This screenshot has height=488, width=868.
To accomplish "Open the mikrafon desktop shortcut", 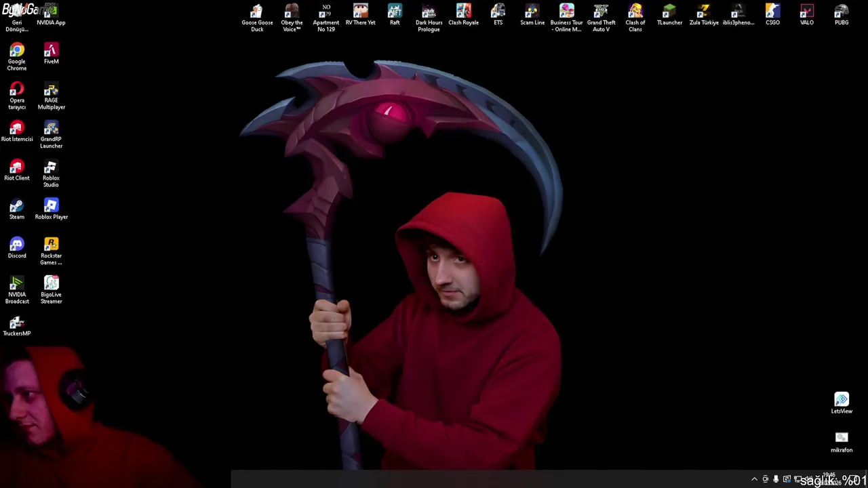I will click(x=842, y=441).
